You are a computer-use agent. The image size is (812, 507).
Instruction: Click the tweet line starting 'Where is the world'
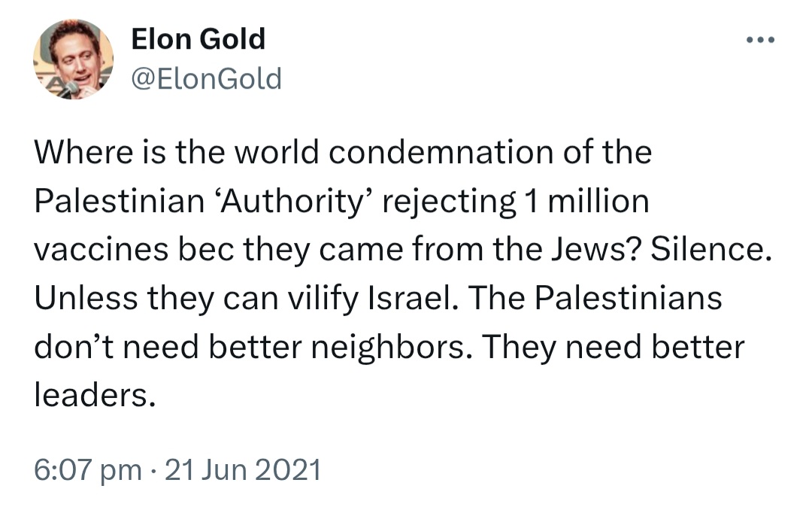tap(343, 152)
